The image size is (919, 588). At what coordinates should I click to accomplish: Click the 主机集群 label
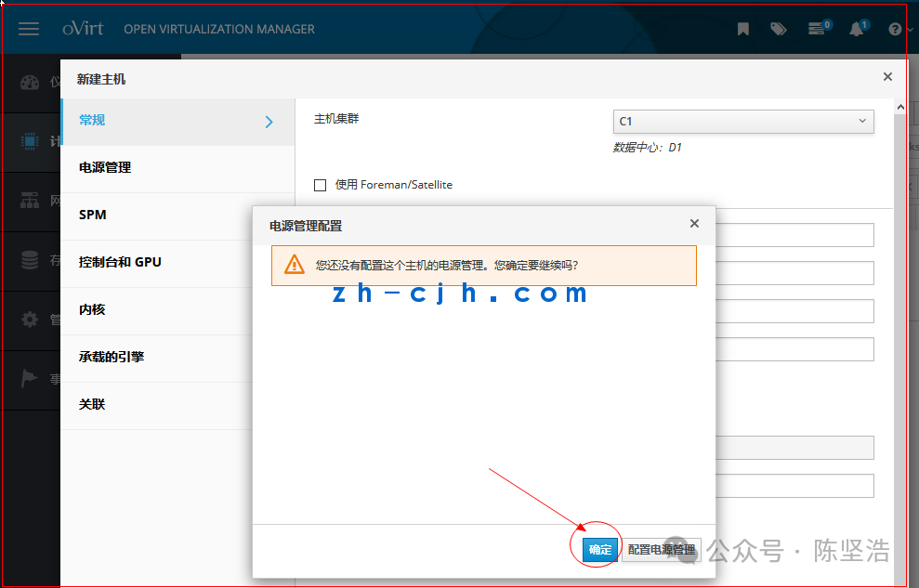(x=336, y=119)
